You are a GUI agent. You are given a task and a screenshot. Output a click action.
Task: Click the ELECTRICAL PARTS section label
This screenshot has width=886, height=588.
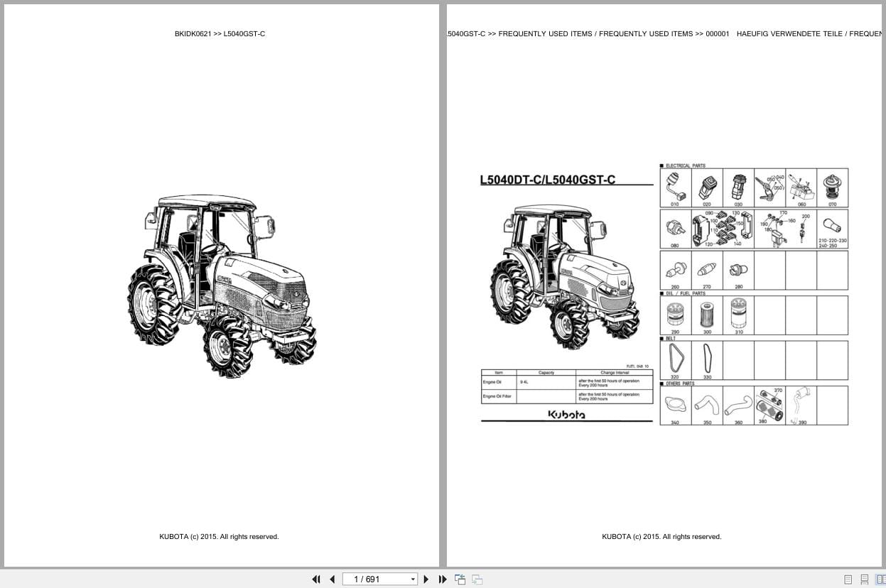686,165
